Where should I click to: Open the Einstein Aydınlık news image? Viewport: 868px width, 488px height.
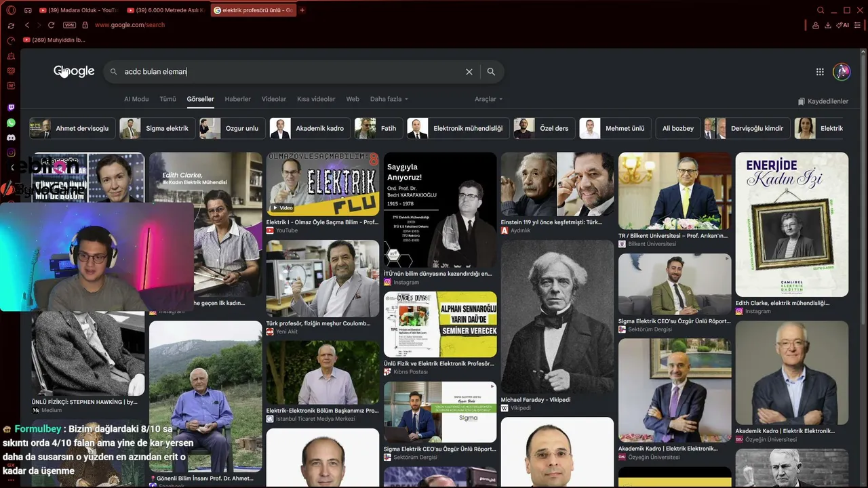pos(557,184)
